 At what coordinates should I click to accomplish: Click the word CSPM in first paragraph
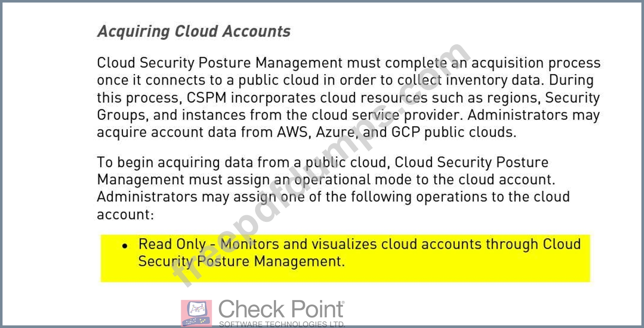coord(207,98)
